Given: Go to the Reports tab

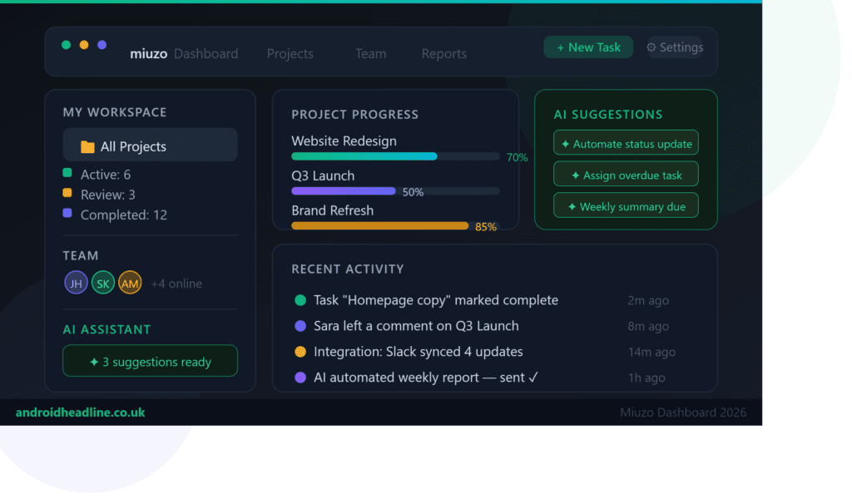Looking at the screenshot, I should [444, 54].
